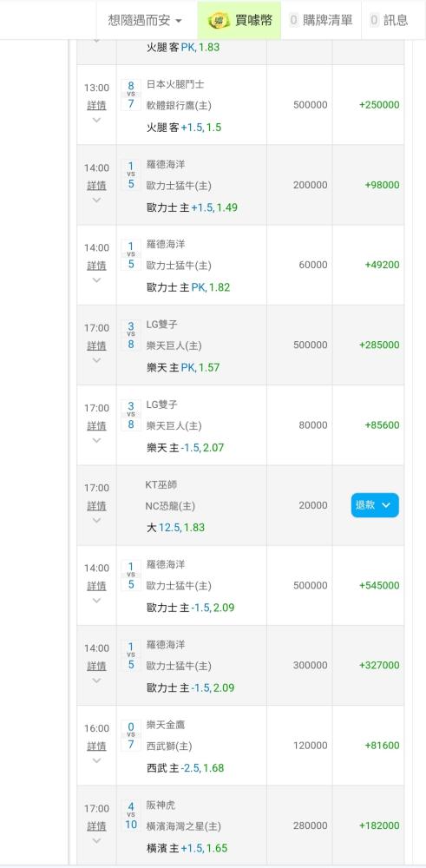Viewport: 426px width, 868px height.
Task: Click the 4 vs 10 score badge
Action: coord(131,815)
